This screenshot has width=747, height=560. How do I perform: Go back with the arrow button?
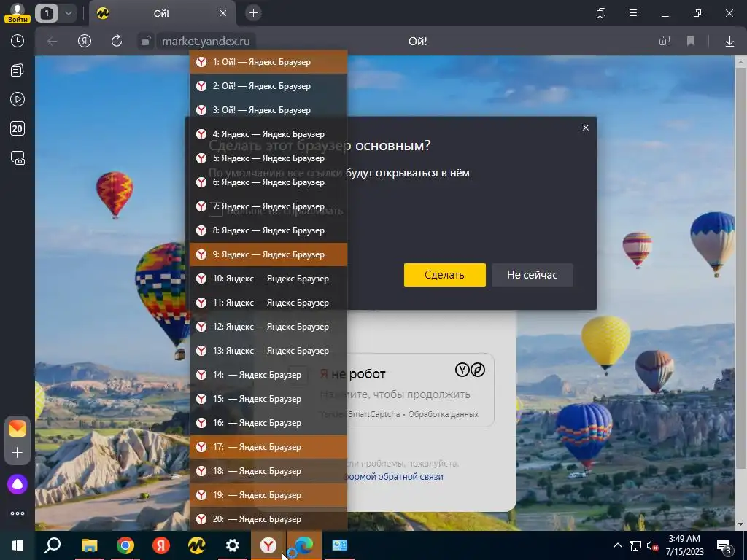click(x=53, y=42)
